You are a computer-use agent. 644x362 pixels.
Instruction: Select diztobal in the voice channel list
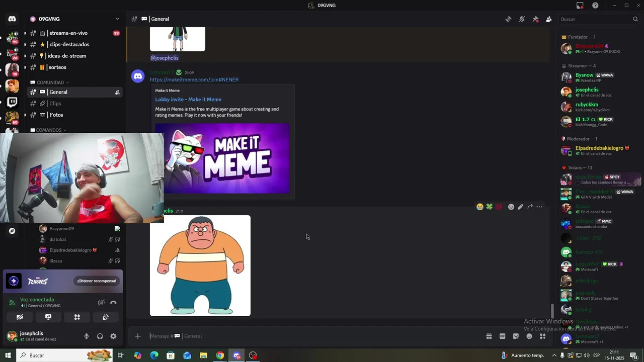click(x=79, y=240)
